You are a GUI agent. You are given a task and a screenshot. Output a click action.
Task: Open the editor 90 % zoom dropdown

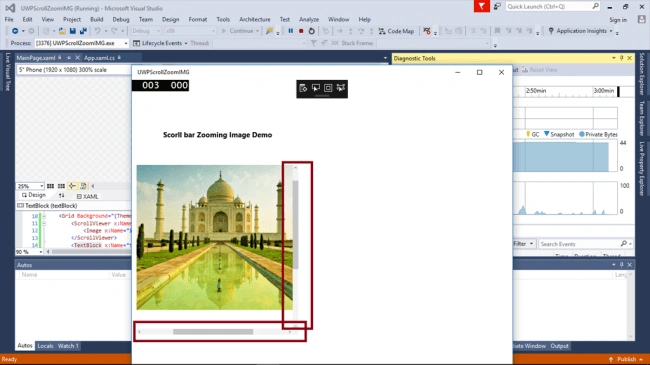click(29, 252)
